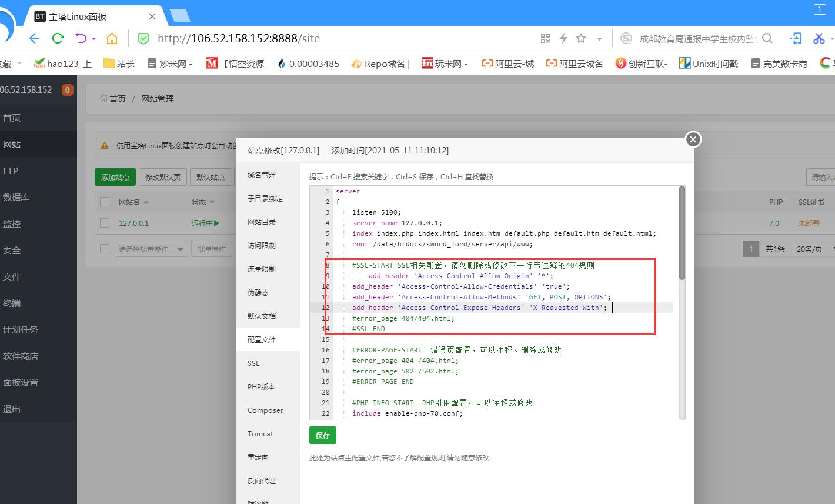Click the QR code icon in address bar

pos(546,39)
